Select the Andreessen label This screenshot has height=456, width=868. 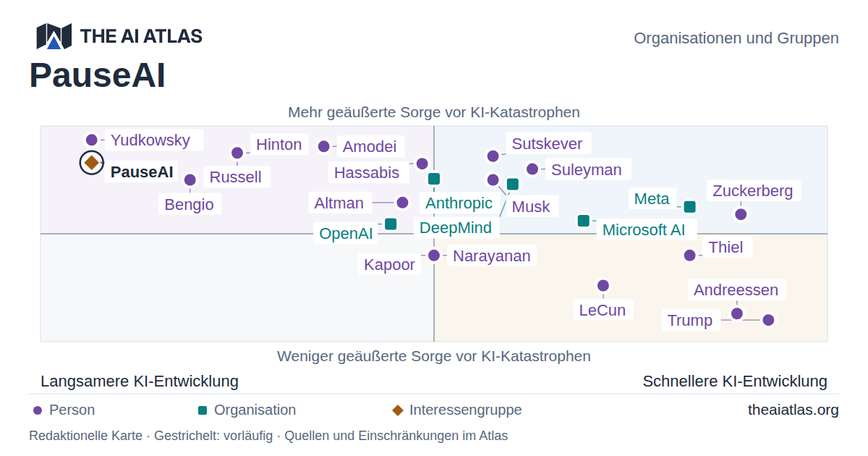[x=736, y=290]
